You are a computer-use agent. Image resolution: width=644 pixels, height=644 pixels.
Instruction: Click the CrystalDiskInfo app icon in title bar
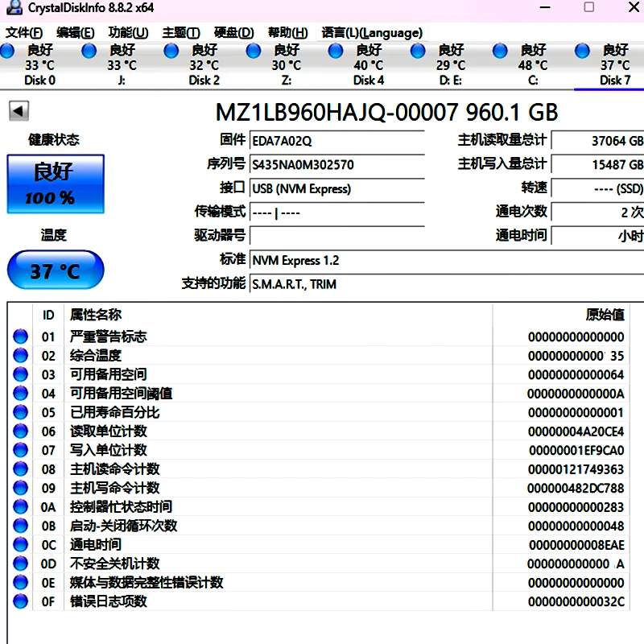point(14,7)
